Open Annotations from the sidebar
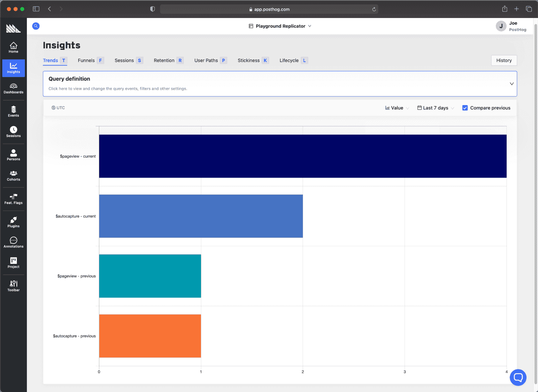 (x=13, y=242)
